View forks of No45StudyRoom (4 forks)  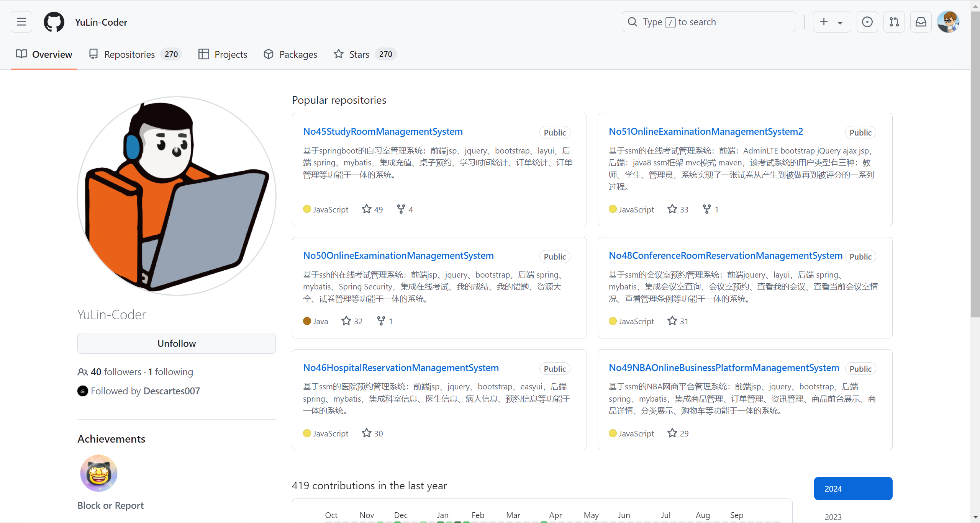405,209
